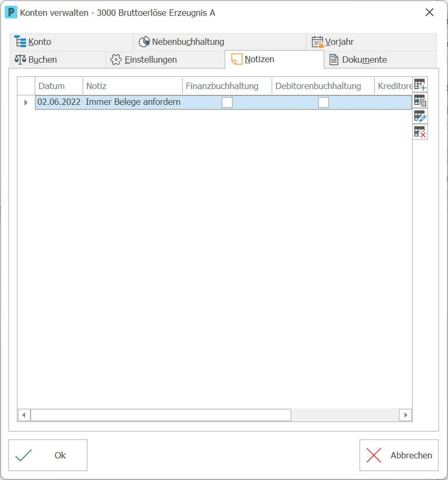Open the Nebenbuchhaltung tab

coord(220,42)
